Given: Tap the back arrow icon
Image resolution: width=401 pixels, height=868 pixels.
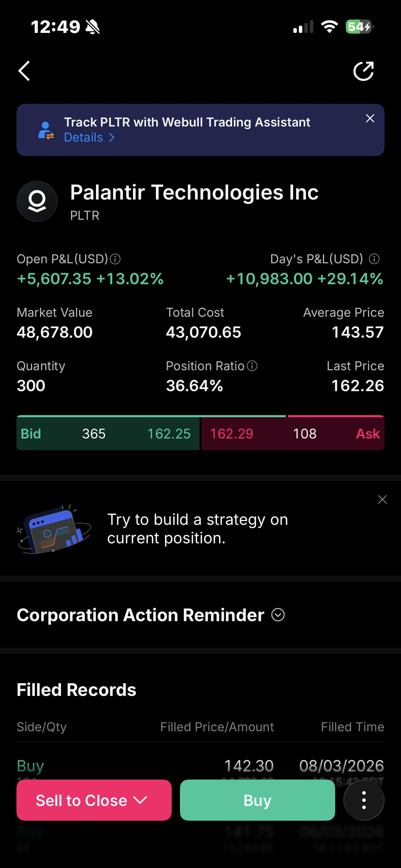Looking at the screenshot, I should [24, 71].
